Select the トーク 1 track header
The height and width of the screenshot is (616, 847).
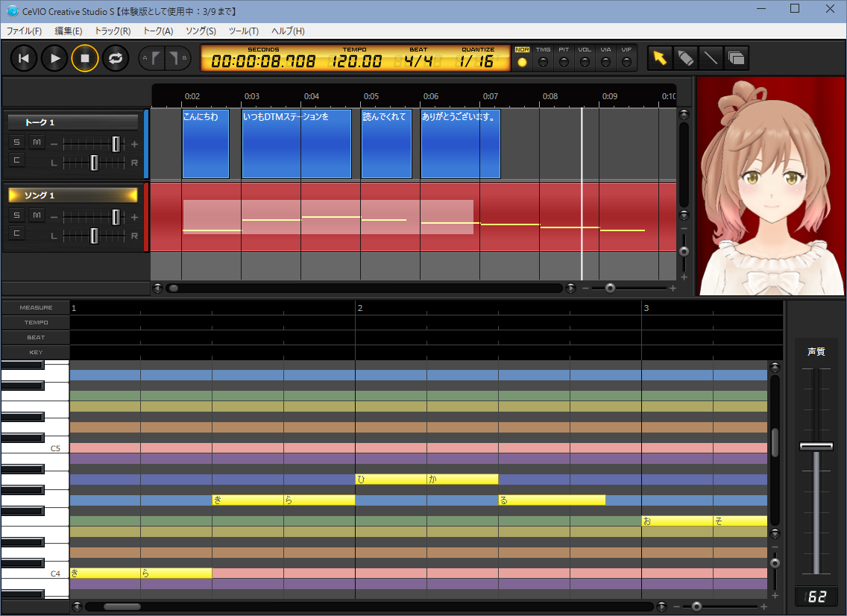[72, 122]
